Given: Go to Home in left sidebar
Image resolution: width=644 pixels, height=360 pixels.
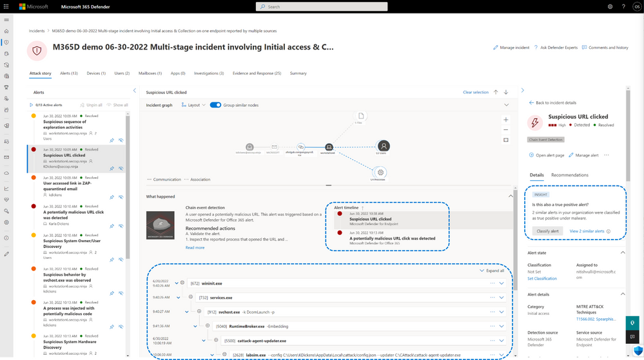Looking at the screenshot, I should 6,31.
